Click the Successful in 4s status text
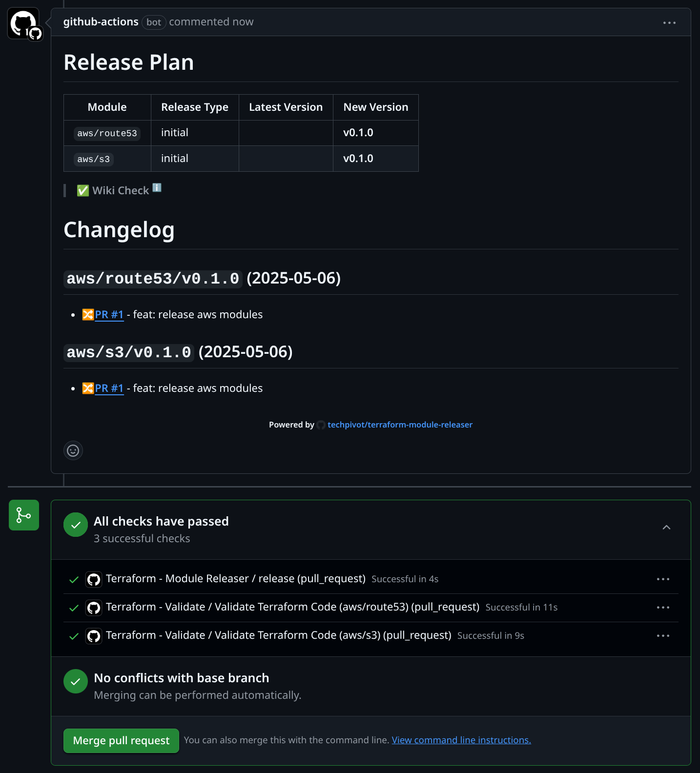The width and height of the screenshot is (700, 773). (x=405, y=579)
